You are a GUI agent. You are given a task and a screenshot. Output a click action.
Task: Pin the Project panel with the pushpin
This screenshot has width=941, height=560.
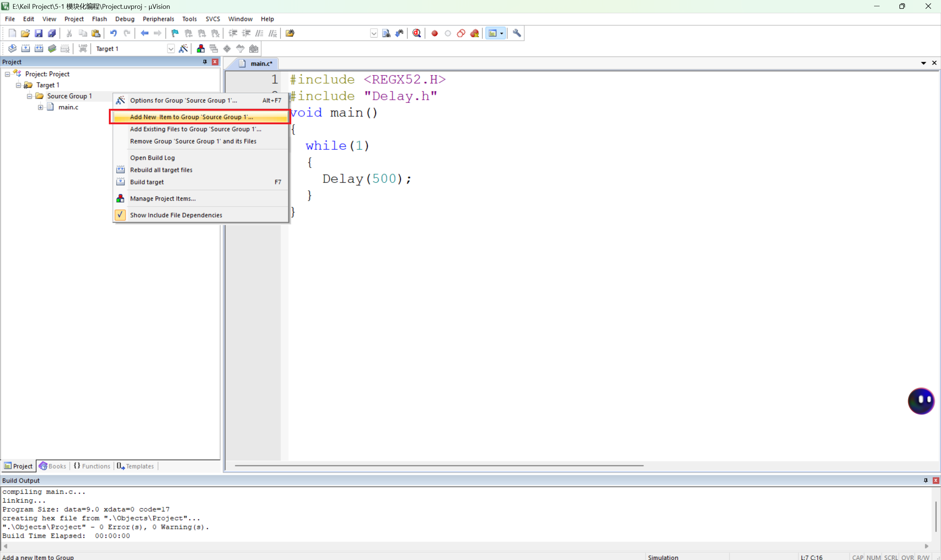click(x=205, y=62)
